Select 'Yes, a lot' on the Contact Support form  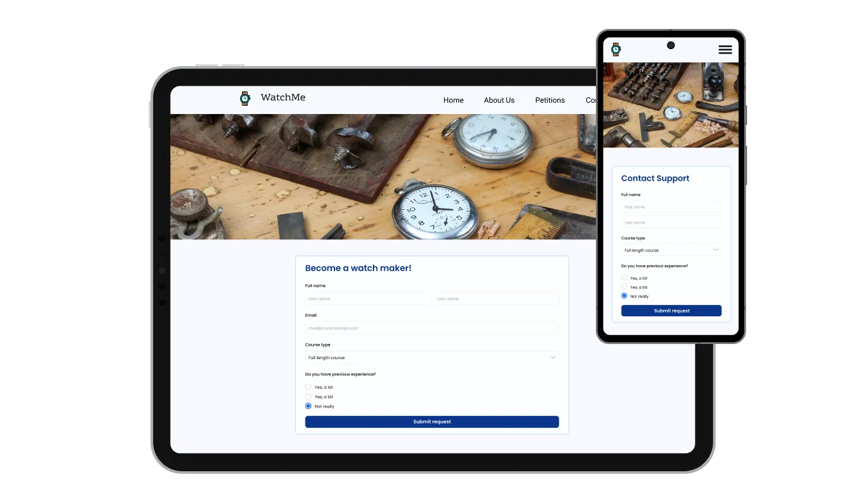pos(624,278)
